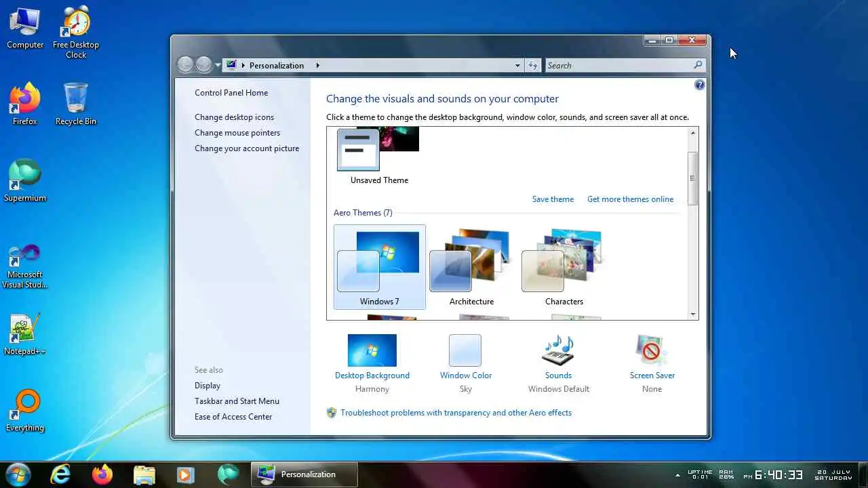Viewport: 868px width, 488px height.
Task: Launch Internet Explorer from the taskbar
Action: coord(61,474)
